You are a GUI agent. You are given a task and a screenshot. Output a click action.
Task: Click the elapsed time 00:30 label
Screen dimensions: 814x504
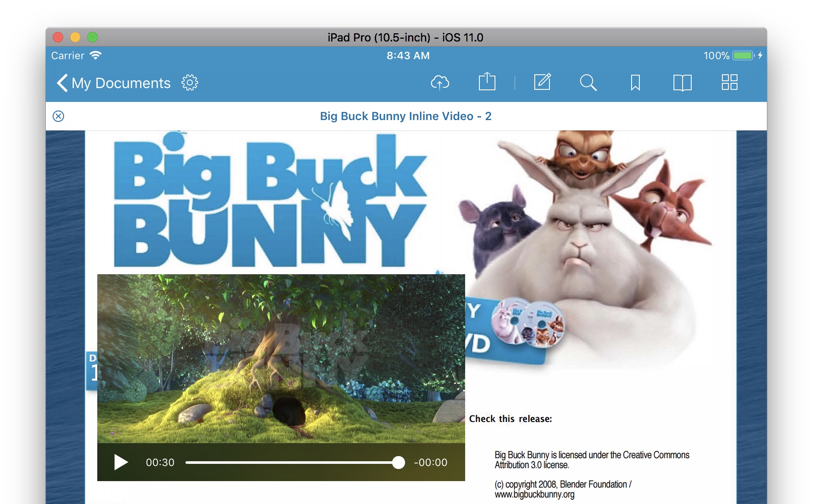160,463
